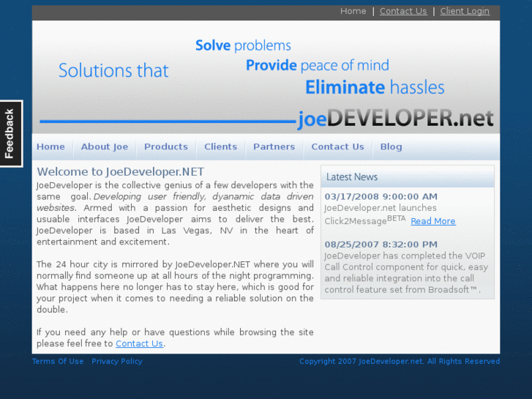Navigate to the Products page
Viewport: 532px width, 399px height.
click(166, 146)
